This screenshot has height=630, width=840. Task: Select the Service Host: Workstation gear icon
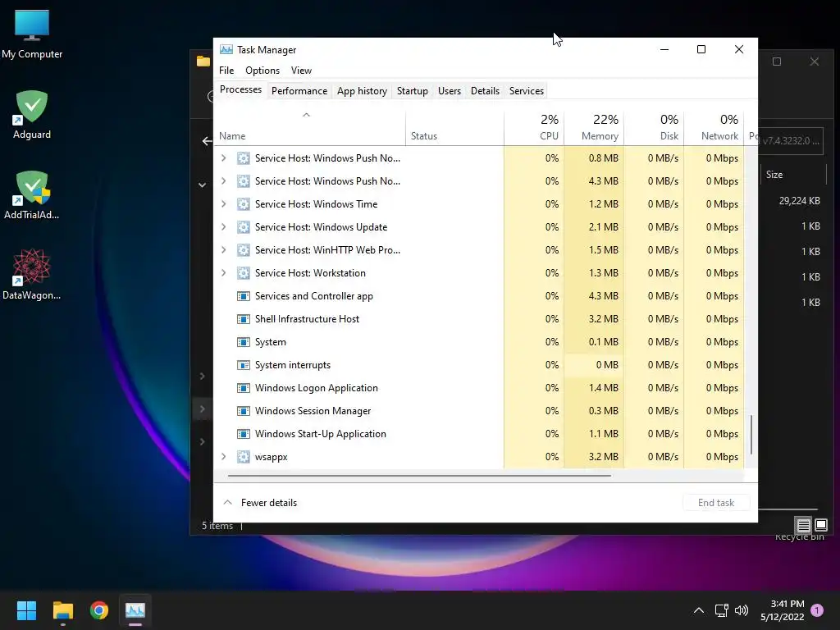[243, 273]
